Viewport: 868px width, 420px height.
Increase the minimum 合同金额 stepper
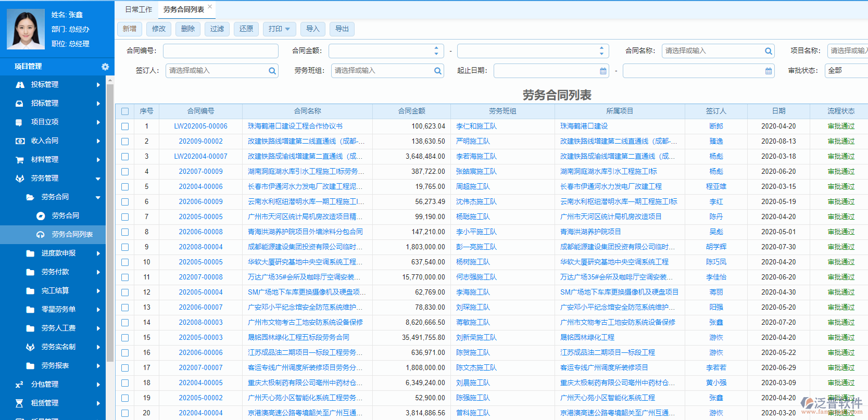(436, 48)
